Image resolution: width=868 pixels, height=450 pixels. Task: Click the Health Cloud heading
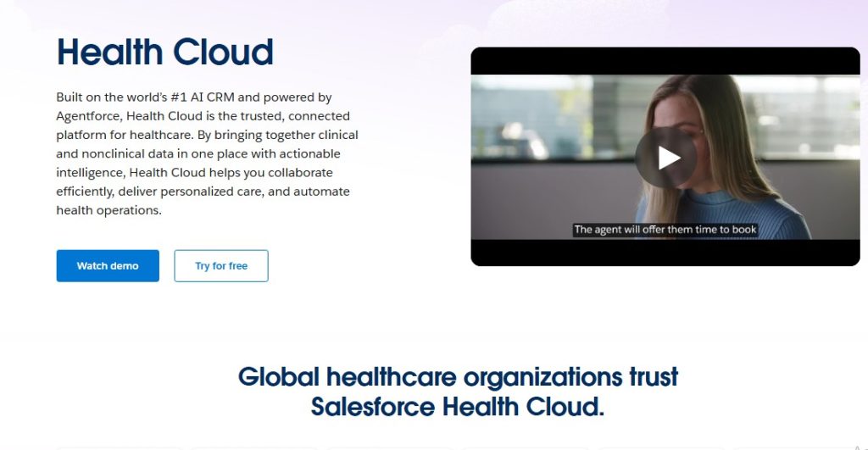pos(165,53)
